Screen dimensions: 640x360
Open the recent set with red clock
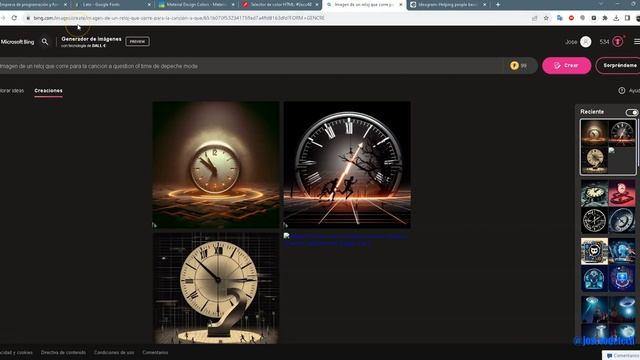tap(608, 207)
